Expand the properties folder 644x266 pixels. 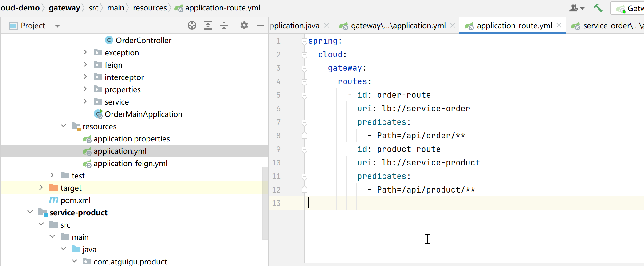(85, 89)
